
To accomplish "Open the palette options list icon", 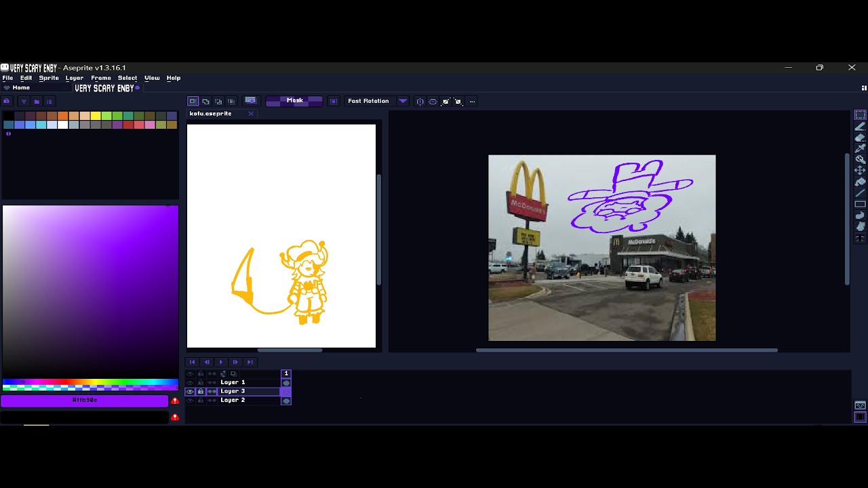I will point(50,102).
